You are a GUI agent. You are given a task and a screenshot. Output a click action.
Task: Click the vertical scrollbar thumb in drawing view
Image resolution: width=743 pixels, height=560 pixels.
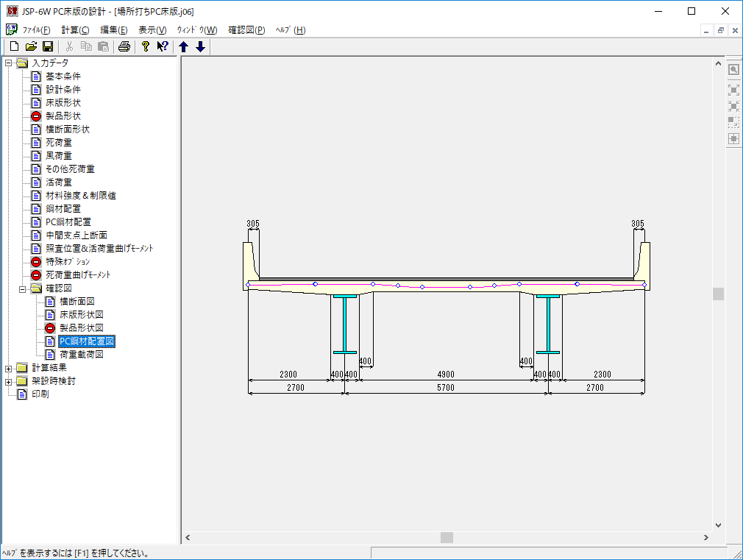point(718,294)
